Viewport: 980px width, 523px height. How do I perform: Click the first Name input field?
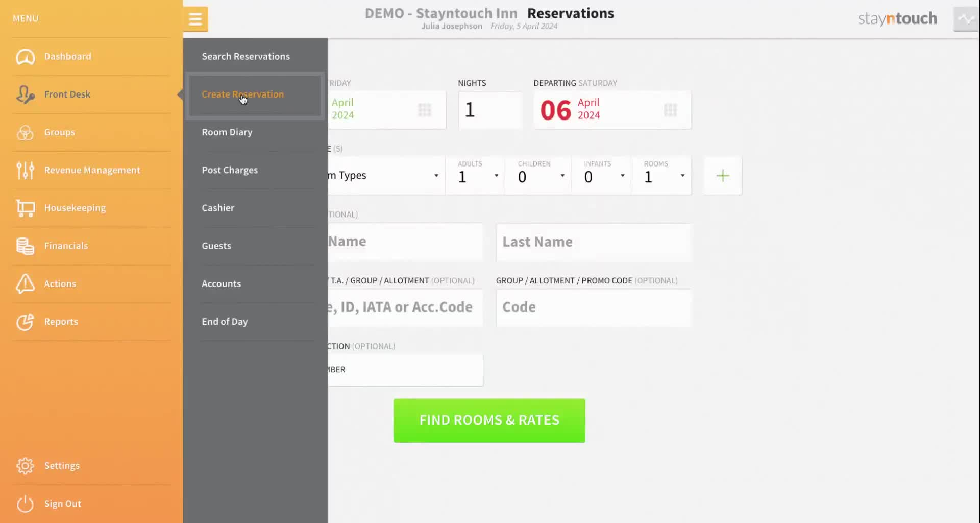click(405, 242)
